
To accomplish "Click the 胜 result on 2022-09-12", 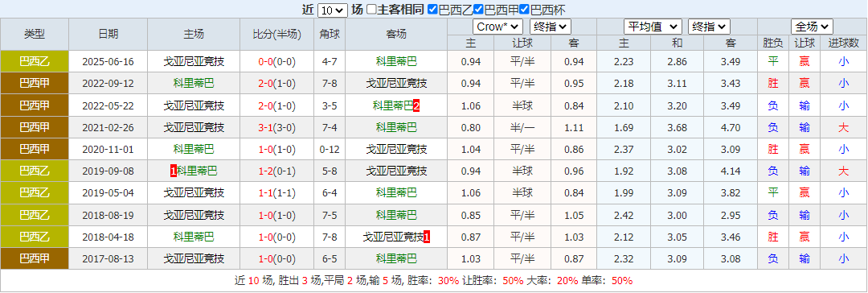I will (773, 84).
